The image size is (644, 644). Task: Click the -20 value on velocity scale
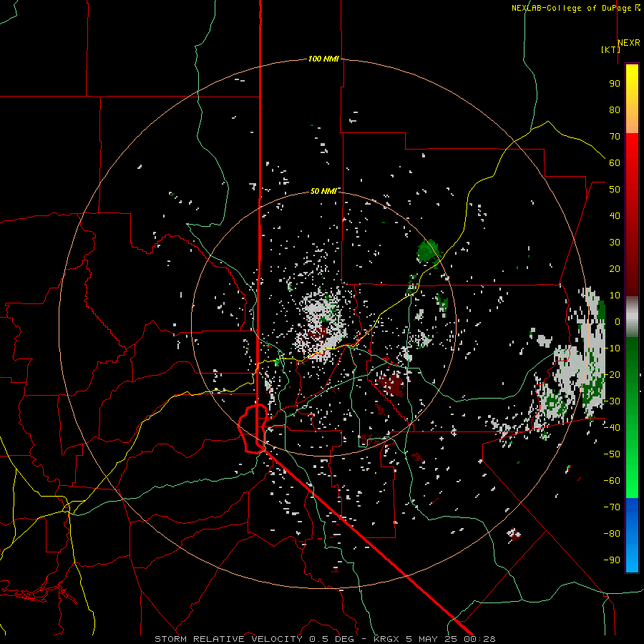pos(612,375)
